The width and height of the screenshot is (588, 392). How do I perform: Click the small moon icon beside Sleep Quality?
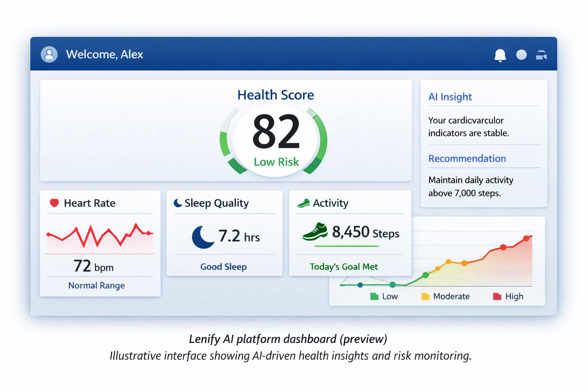click(x=178, y=203)
